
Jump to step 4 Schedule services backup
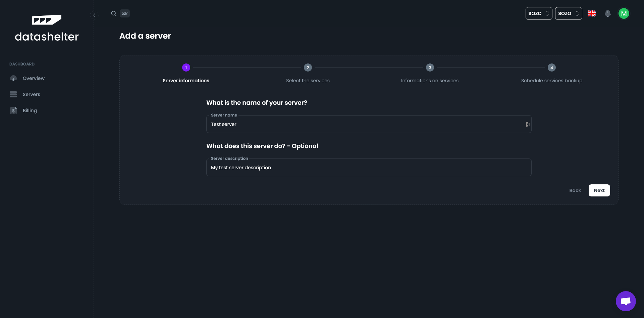551,68
